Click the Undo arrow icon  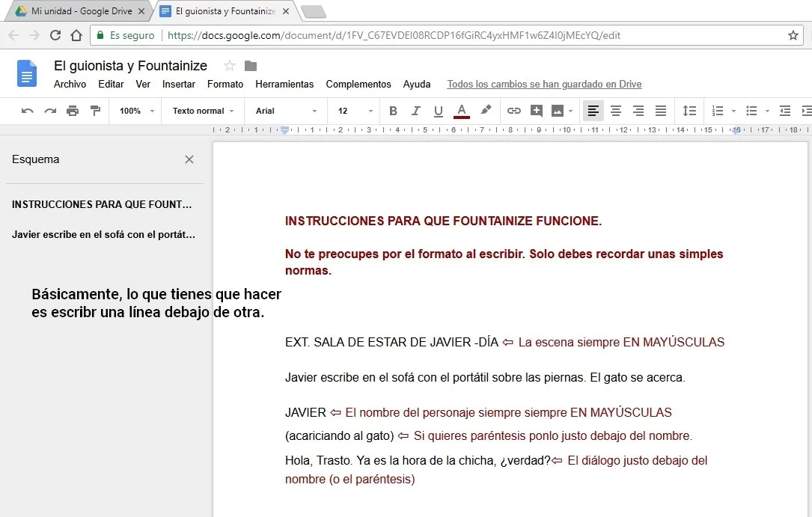[x=28, y=111]
